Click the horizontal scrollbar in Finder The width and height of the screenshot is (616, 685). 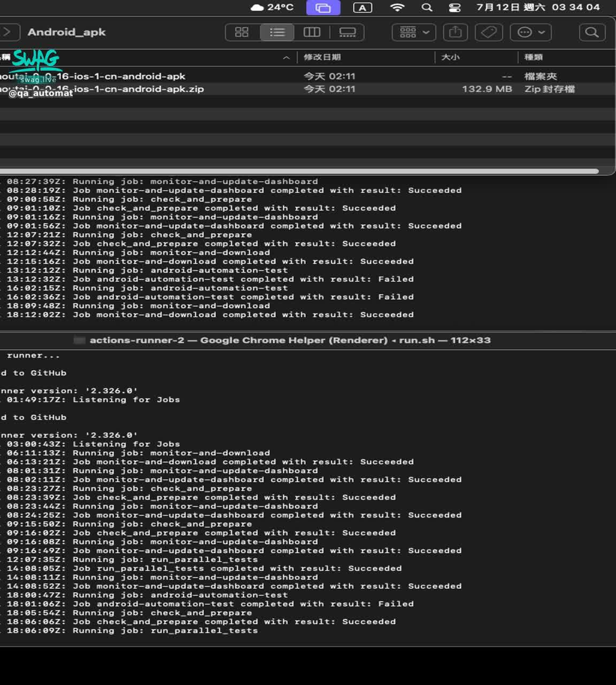point(298,171)
